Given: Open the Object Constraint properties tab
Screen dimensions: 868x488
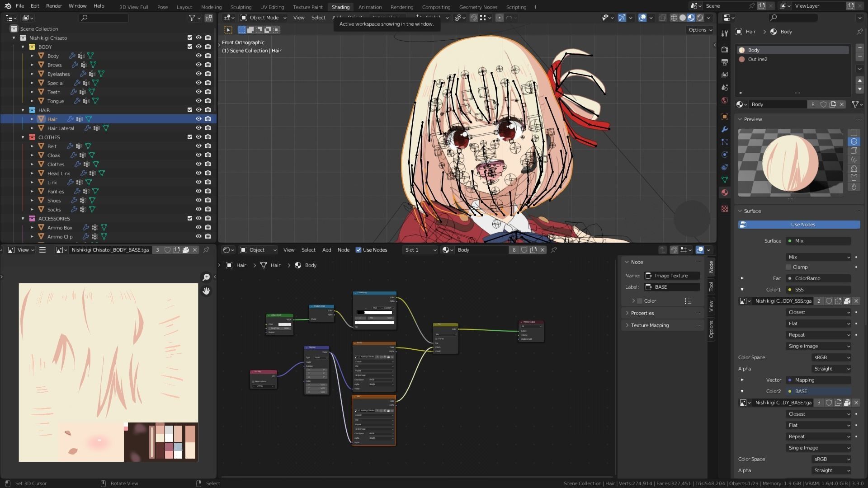Looking at the screenshot, I should coord(725,167).
